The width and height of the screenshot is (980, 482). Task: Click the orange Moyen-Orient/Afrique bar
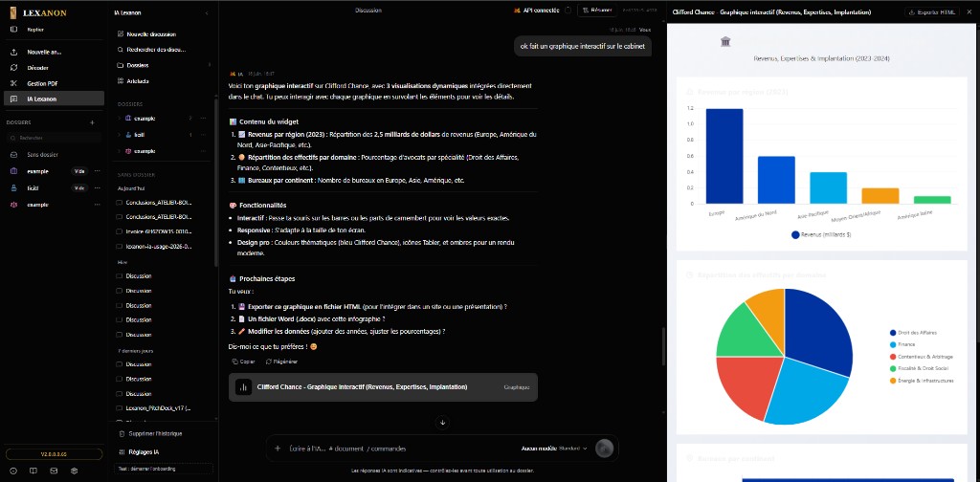pos(880,195)
